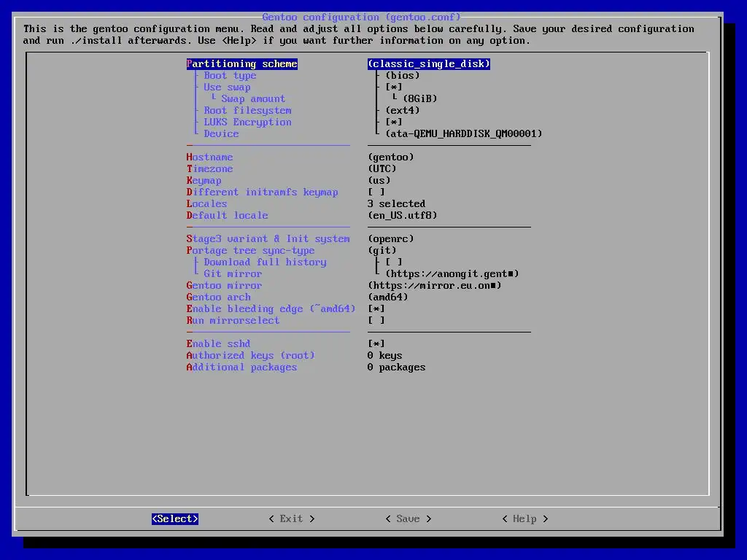This screenshot has width=747, height=560.
Task: Select the LUKS Encryption entry
Action: pyautogui.click(x=248, y=122)
